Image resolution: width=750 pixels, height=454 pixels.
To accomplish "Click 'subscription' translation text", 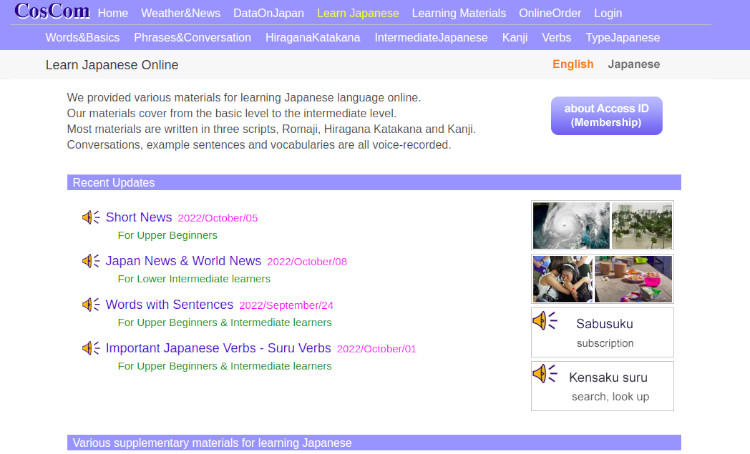I will [x=605, y=343].
